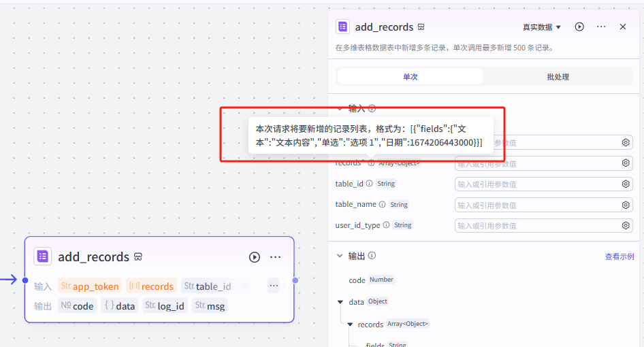Collapse the records Array<Object> output node

(350, 325)
